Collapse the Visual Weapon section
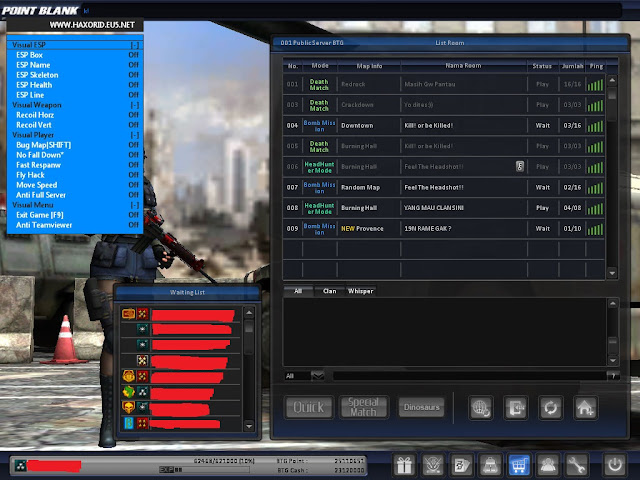This screenshot has height=480, width=640. pos(135,105)
